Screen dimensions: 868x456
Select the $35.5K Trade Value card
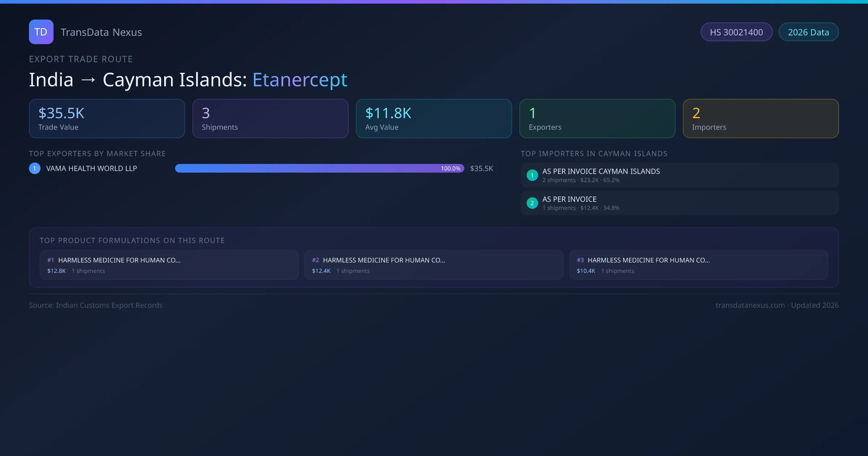(107, 119)
